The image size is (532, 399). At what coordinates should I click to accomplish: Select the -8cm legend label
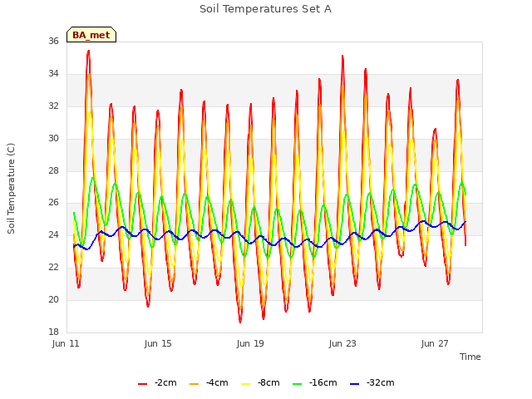click(268, 383)
